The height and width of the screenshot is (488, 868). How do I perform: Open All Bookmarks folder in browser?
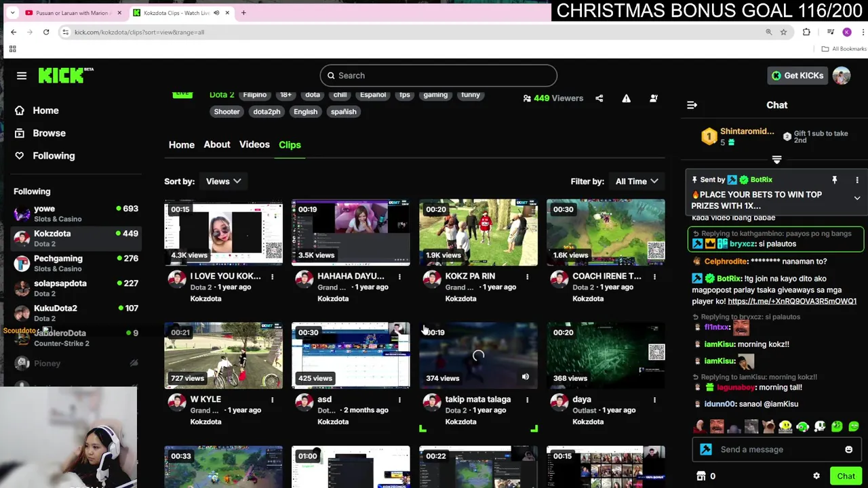point(844,49)
